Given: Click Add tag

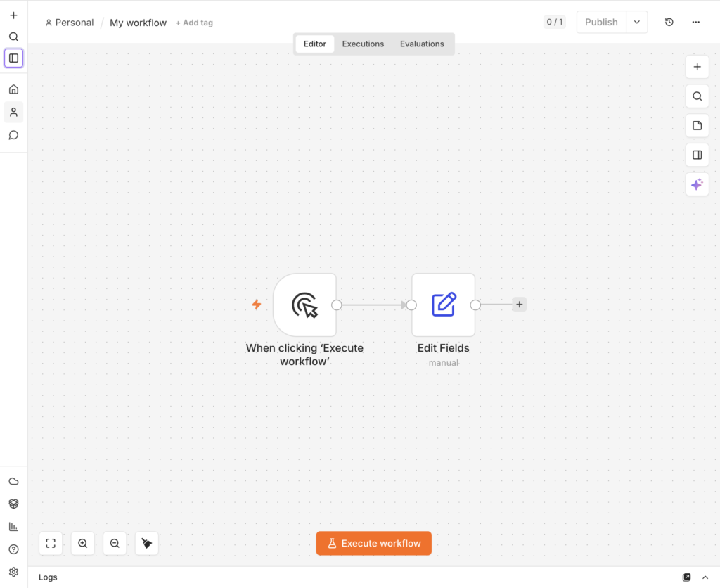Looking at the screenshot, I should (x=194, y=23).
